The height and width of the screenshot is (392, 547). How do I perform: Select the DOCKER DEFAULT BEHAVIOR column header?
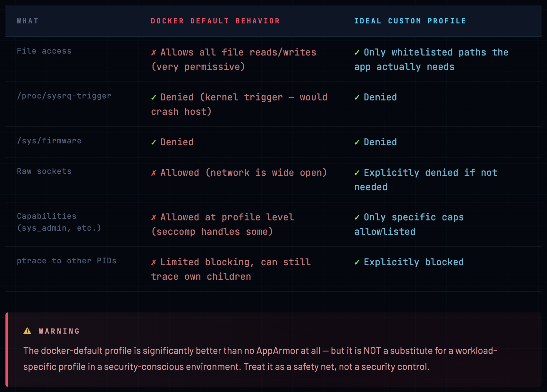point(215,21)
